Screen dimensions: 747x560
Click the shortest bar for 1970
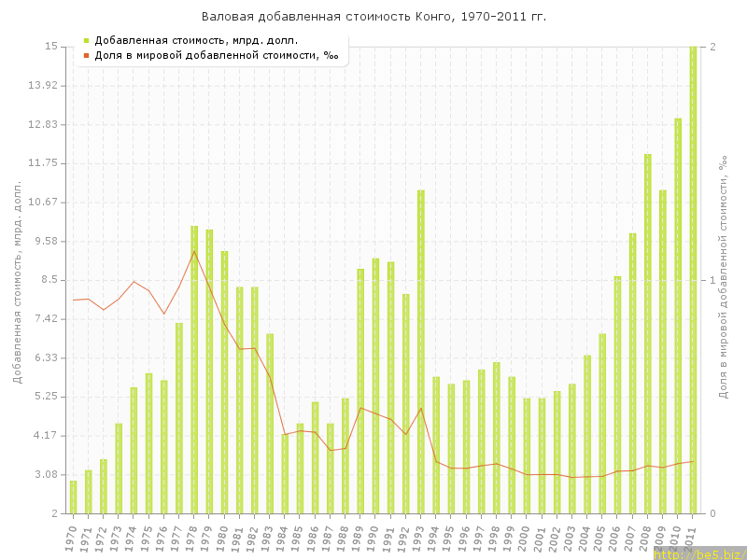tap(74, 497)
